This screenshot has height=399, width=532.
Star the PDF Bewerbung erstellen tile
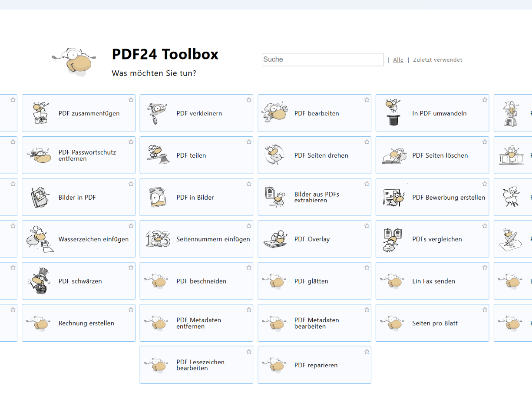click(x=485, y=184)
